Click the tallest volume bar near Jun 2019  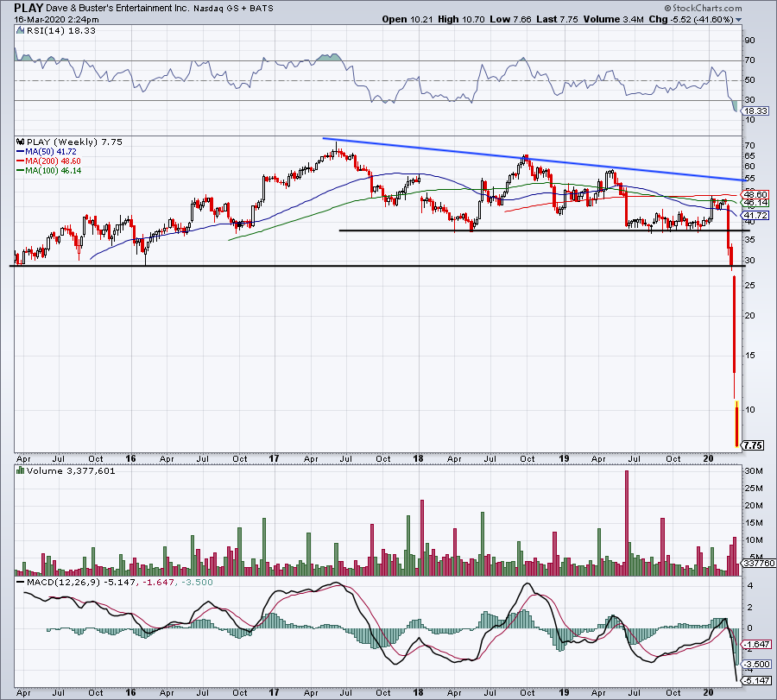(x=627, y=523)
